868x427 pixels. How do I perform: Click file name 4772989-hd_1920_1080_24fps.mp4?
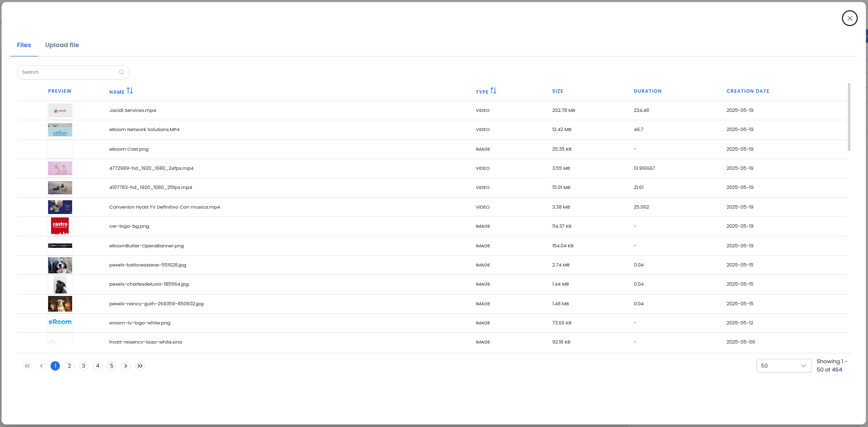point(151,168)
